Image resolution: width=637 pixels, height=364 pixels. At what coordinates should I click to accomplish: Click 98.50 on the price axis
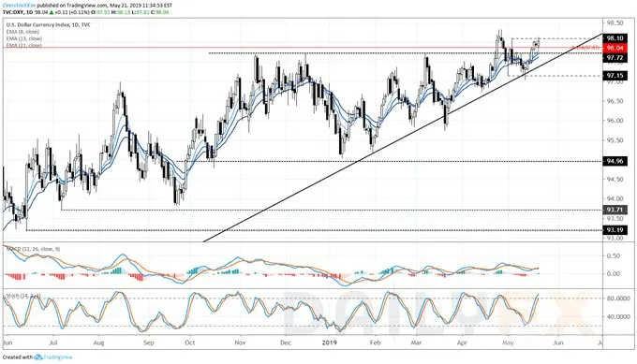point(615,23)
